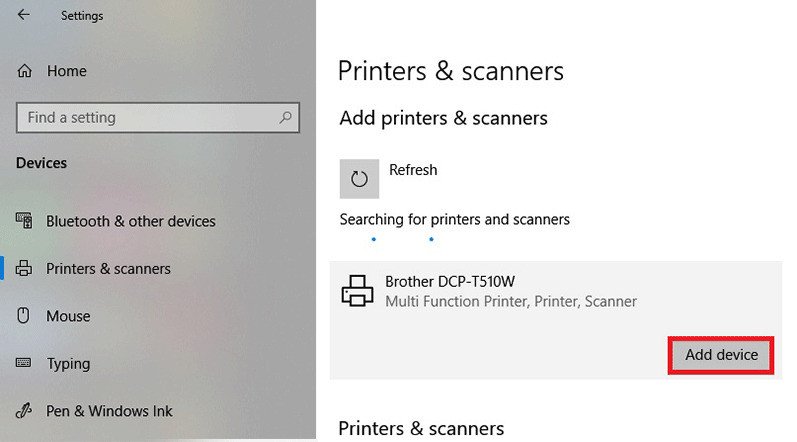Navigate to Home label in sidebar
This screenshot has height=442, width=797.
click(66, 71)
